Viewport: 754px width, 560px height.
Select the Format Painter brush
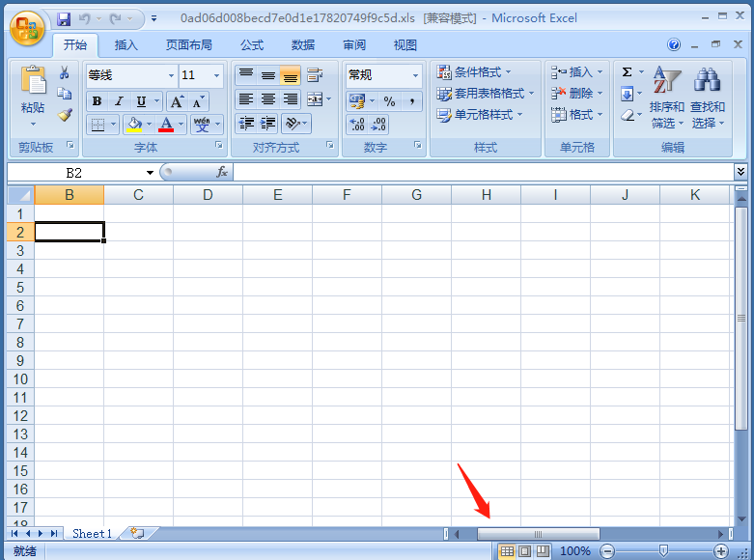coord(65,115)
